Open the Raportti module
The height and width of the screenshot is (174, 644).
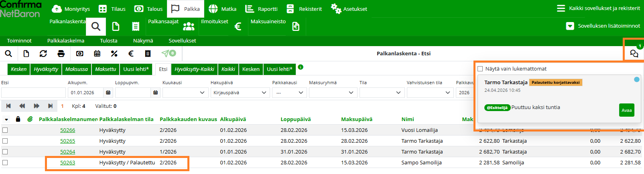[261, 9]
